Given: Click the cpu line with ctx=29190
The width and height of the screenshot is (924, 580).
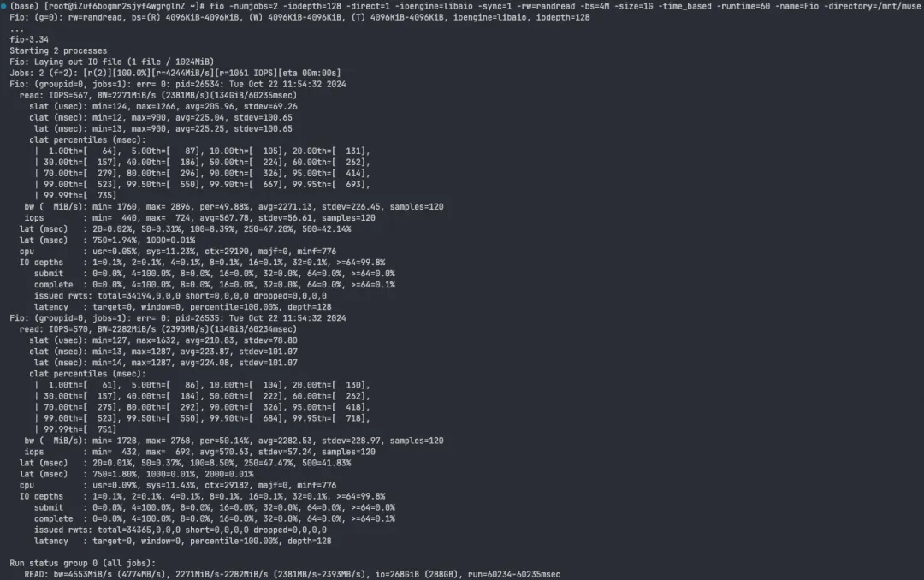Looking at the screenshot, I should (177, 252).
